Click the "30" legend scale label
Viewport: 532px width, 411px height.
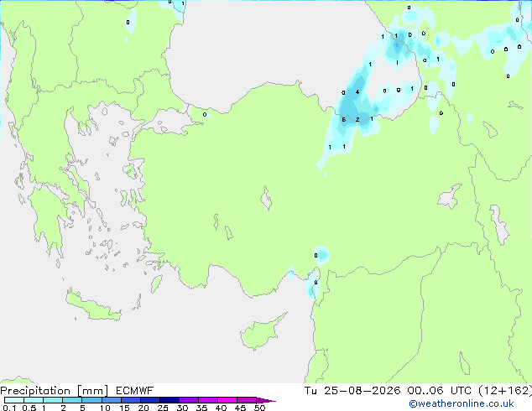coord(182,408)
